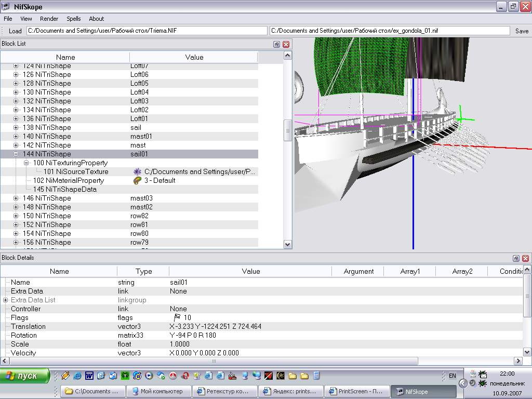Switch to the Мой компьютер taskbar window
Viewport: 532px width, 399px height.
click(158, 391)
